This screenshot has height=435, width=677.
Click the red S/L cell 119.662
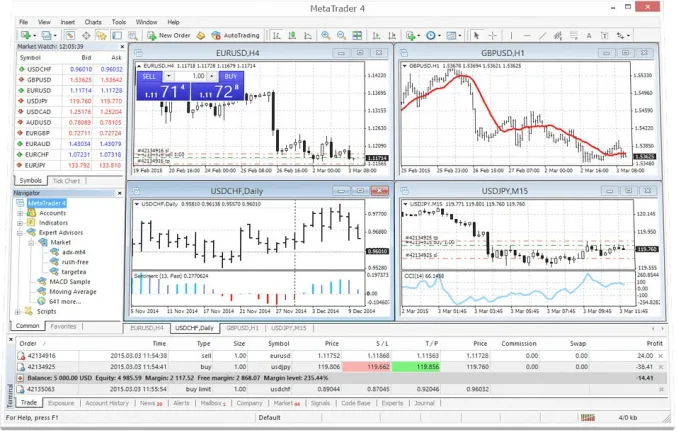(366, 367)
